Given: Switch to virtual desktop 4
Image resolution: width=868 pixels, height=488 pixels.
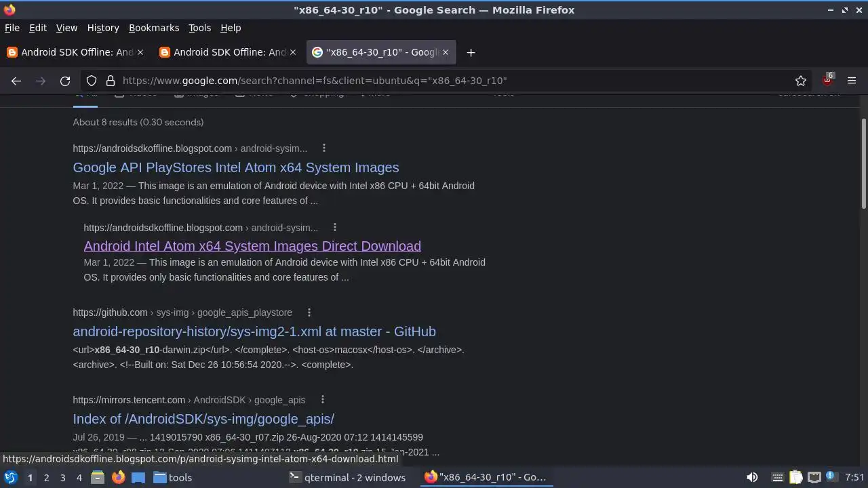Looking at the screenshot, I should click(79, 478).
